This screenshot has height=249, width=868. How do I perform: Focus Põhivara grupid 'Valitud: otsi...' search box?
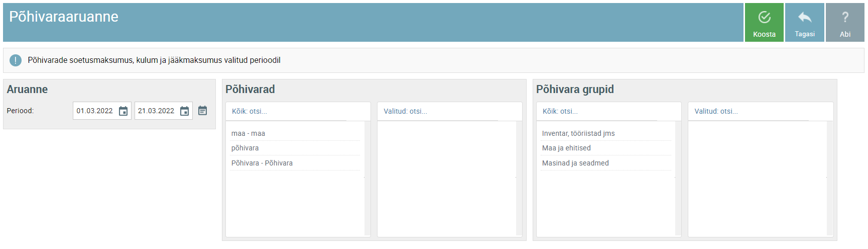coord(751,111)
